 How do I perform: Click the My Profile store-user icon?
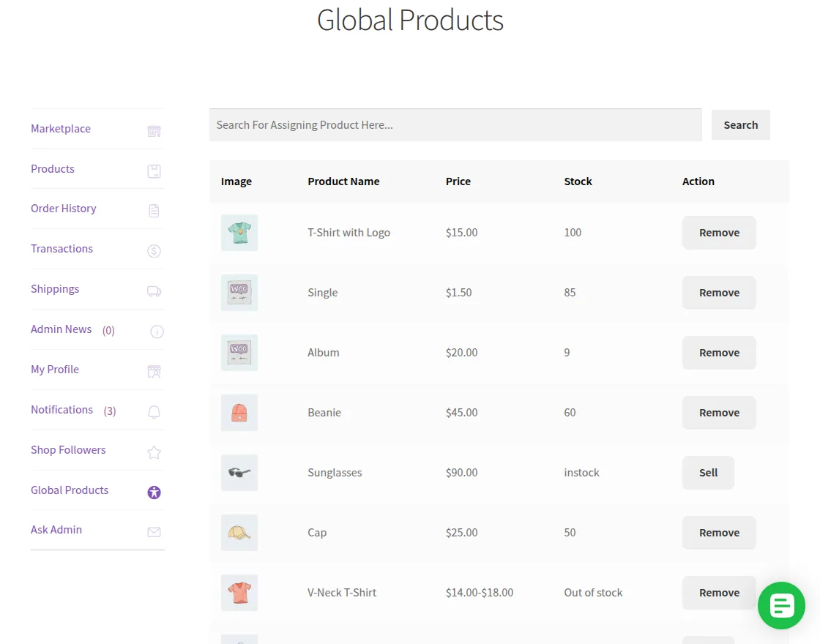pyautogui.click(x=154, y=372)
